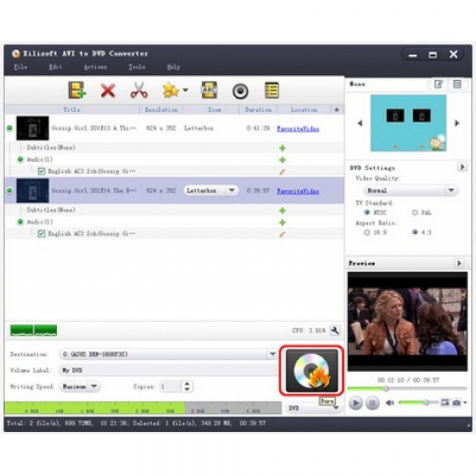The image size is (476, 476).
Task: Select 16:9 aspect ratio
Action: pos(367,232)
